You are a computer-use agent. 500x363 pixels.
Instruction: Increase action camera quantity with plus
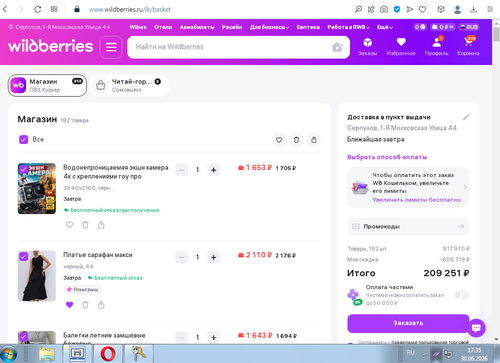(x=214, y=170)
